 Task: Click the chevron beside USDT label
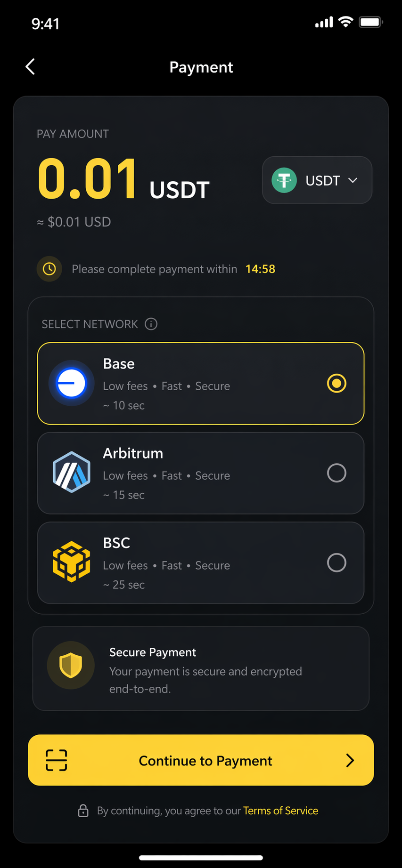(x=352, y=180)
